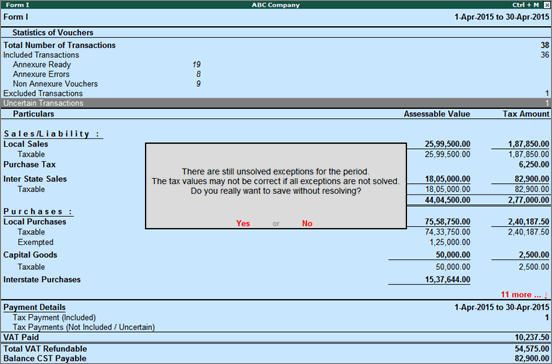The width and height of the screenshot is (552, 364).
Task: Open Interstate Purchases row
Action: [276, 280]
